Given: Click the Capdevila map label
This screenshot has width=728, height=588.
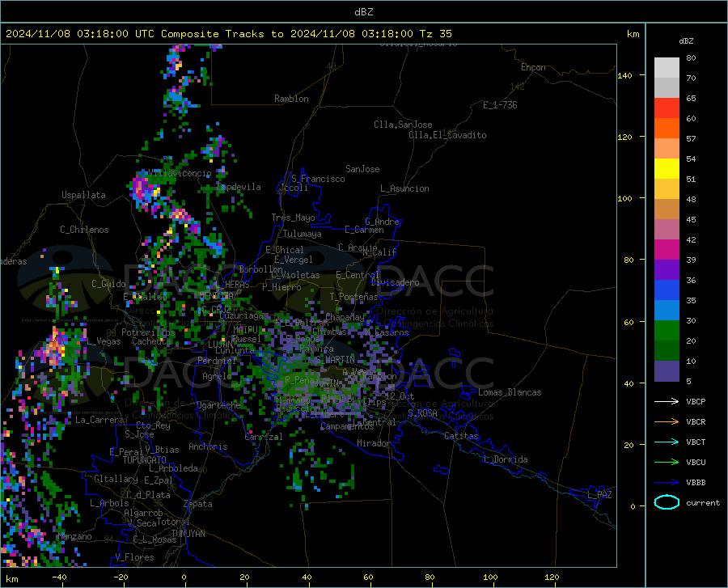Looking at the screenshot, I should point(239,187).
